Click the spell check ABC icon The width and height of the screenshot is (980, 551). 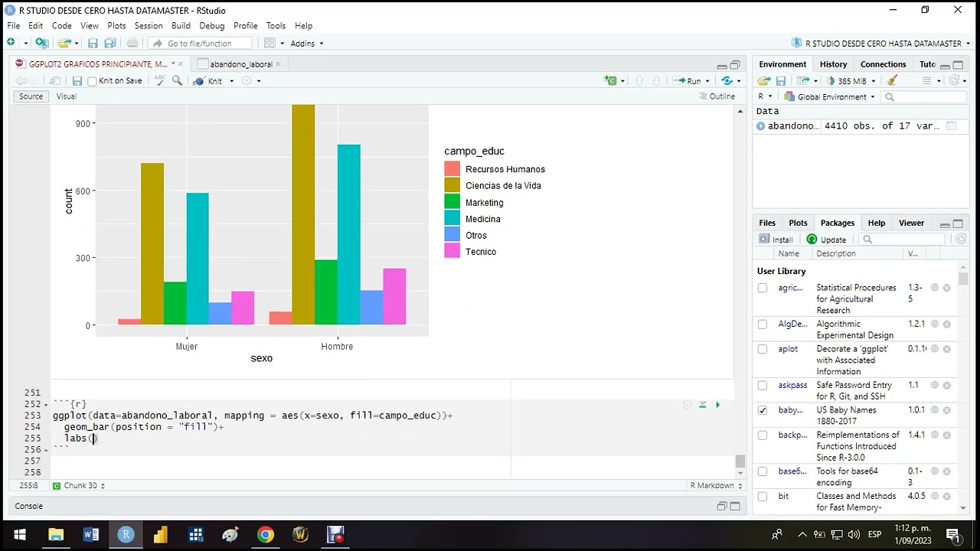tap(160, 80)
